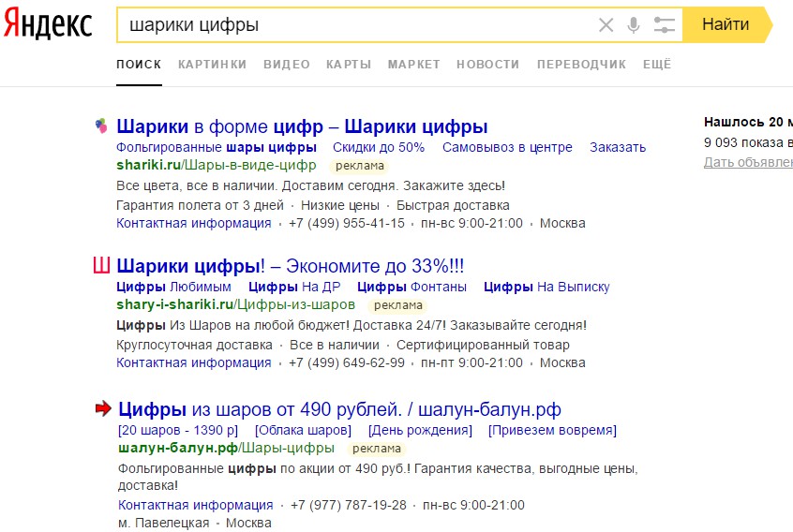Open sitelink 'Цифры На Выписку'
Screen dimensions: 793x532
coord(546,287)
